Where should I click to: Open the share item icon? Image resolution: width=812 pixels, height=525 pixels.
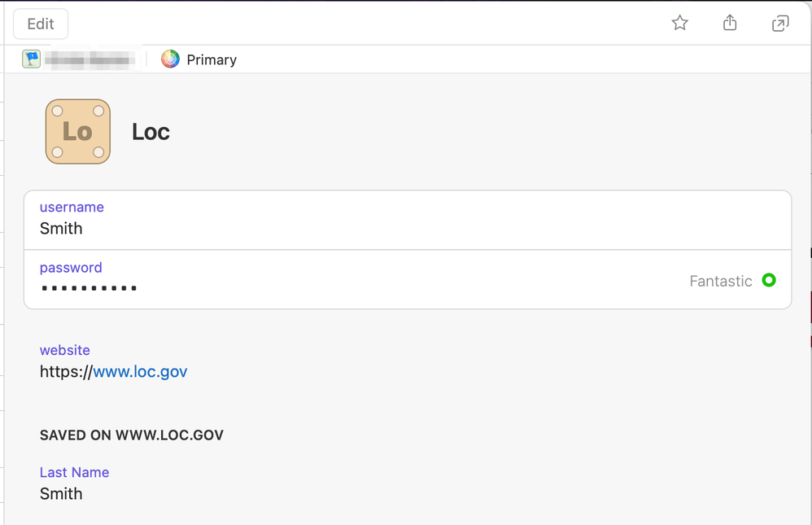pos(730,24)
